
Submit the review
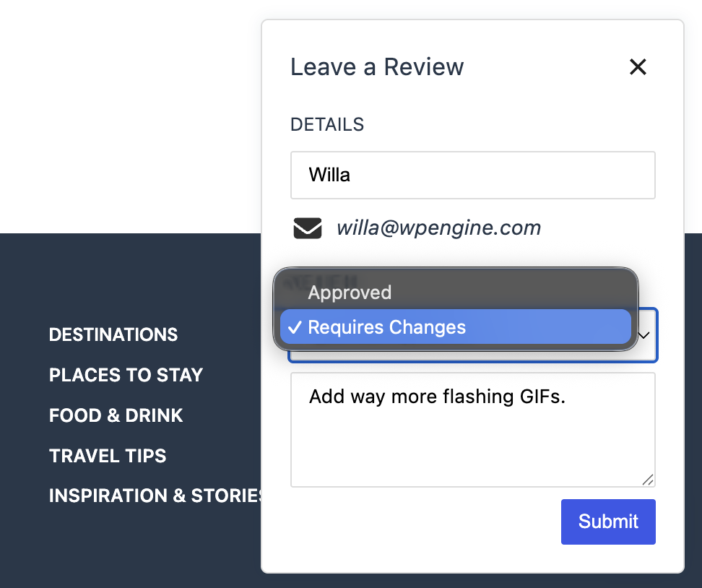tap(608, 522)
